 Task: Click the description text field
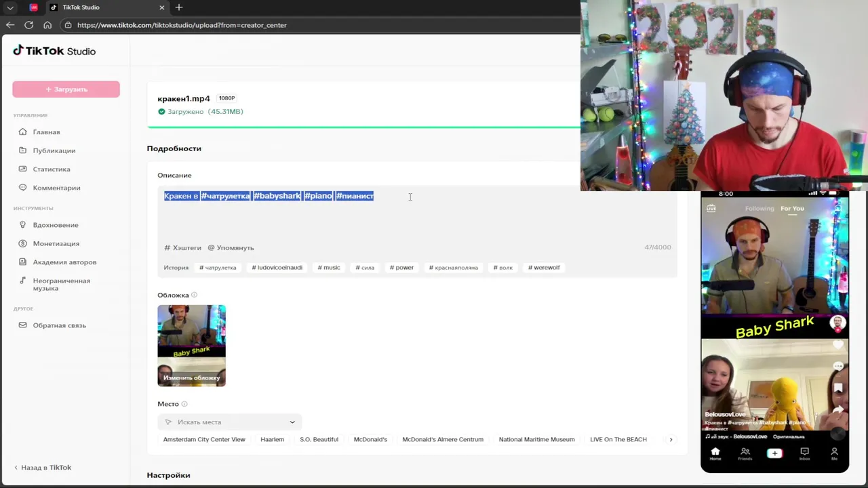coord(417,211)
